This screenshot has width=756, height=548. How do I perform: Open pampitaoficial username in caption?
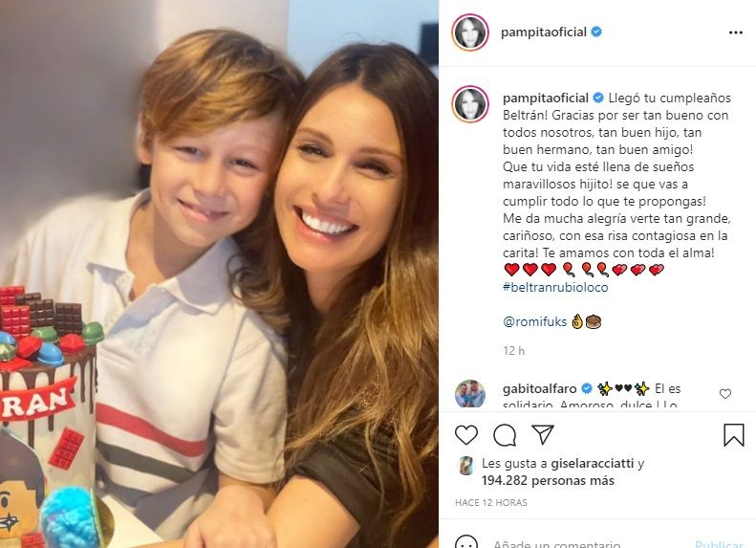click(x=546, y=98)
